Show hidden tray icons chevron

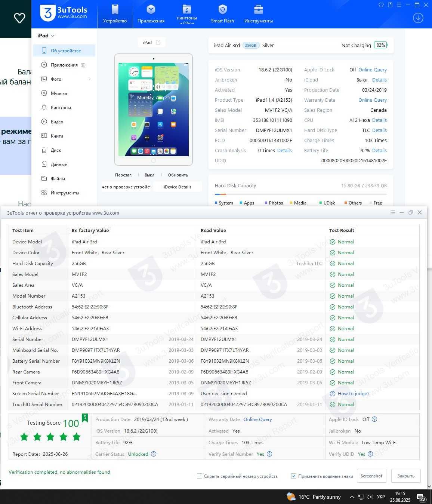352,497
